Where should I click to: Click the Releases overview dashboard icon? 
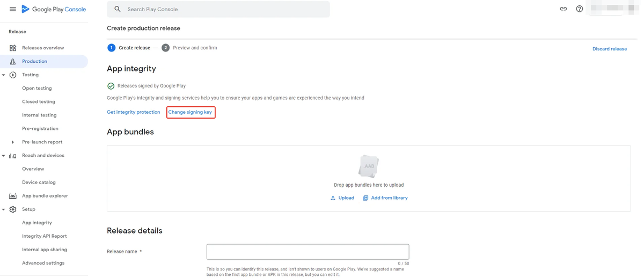13,48
